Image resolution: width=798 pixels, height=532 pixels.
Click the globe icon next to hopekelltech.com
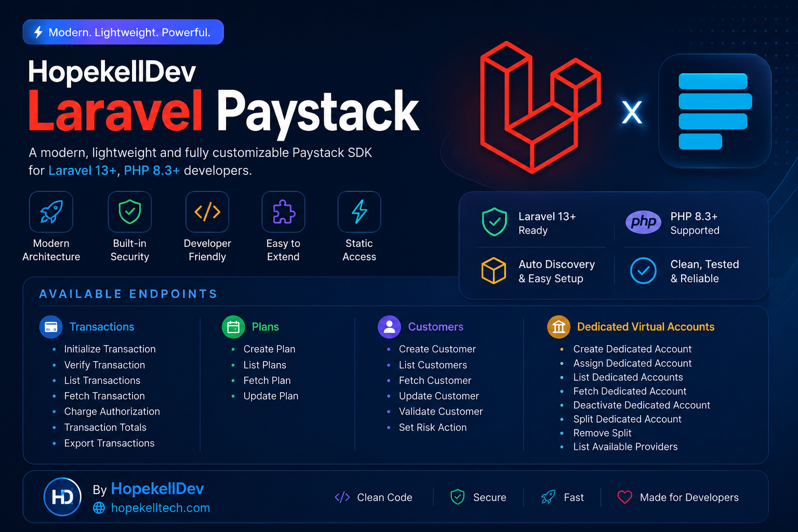point(99,508)
